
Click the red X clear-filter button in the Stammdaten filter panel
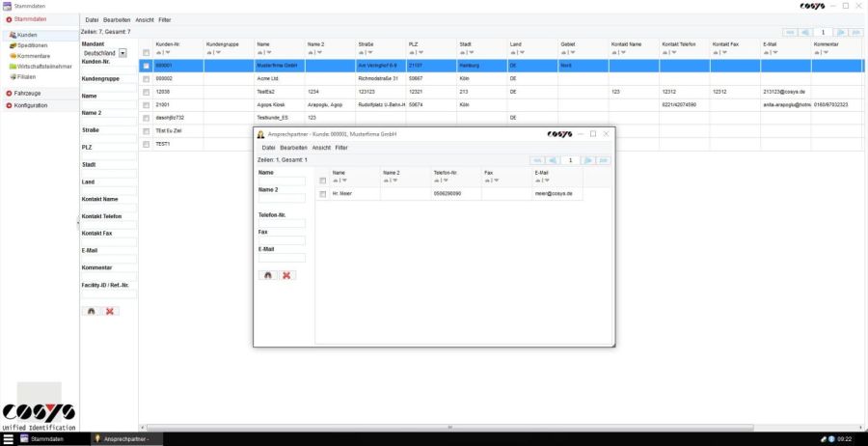(x=110, y=312)
